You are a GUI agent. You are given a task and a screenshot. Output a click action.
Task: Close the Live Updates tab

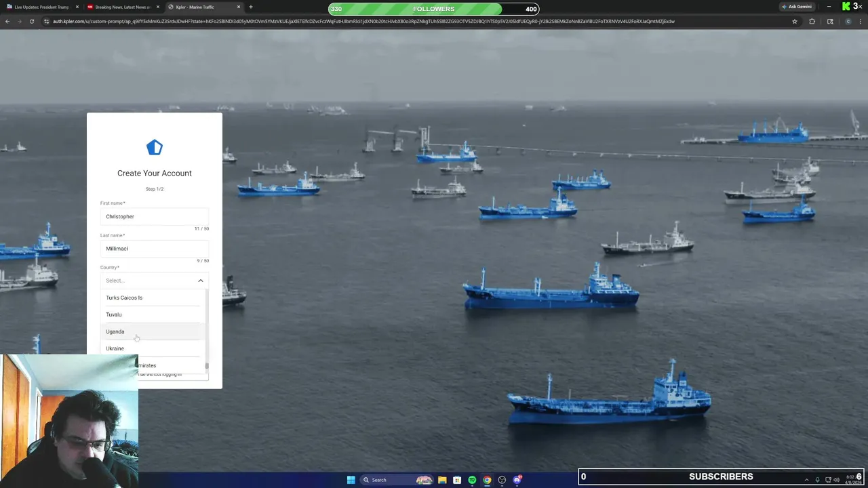[77, 7]
